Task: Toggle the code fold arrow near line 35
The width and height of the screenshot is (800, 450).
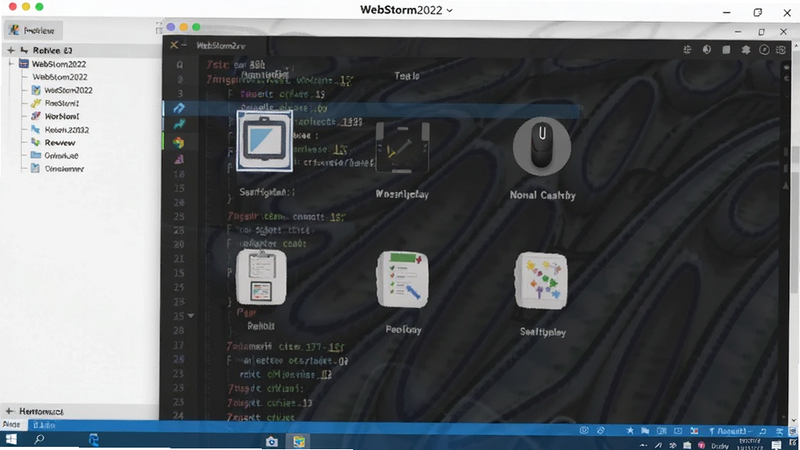Action: 191,316
